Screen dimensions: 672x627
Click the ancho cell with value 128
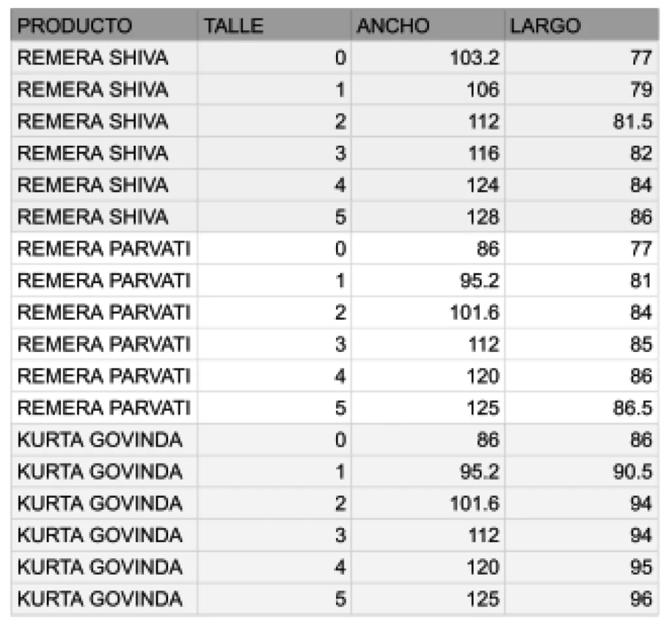tap(428, 217)
